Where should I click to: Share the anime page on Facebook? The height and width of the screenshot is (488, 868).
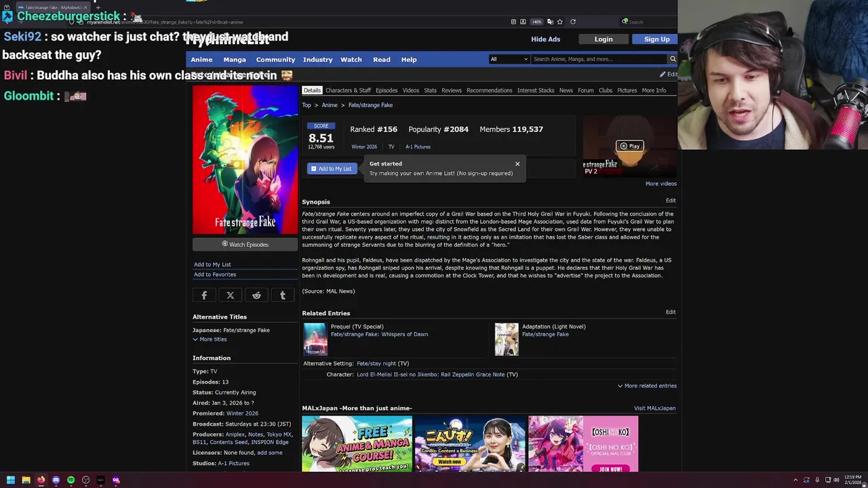click(204, 296)
